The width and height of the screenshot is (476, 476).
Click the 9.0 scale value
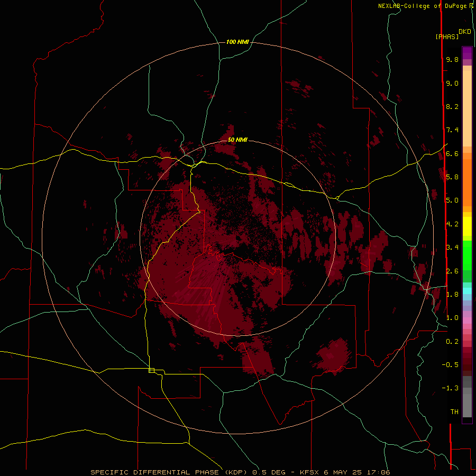tap(452, 83)
